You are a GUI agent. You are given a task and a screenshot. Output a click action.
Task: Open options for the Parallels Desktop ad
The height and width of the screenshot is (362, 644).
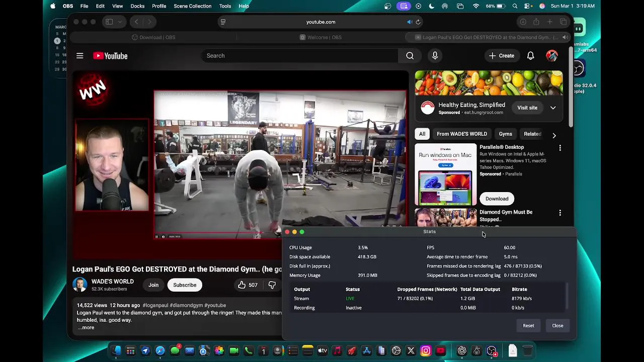[x=560, y=148]
